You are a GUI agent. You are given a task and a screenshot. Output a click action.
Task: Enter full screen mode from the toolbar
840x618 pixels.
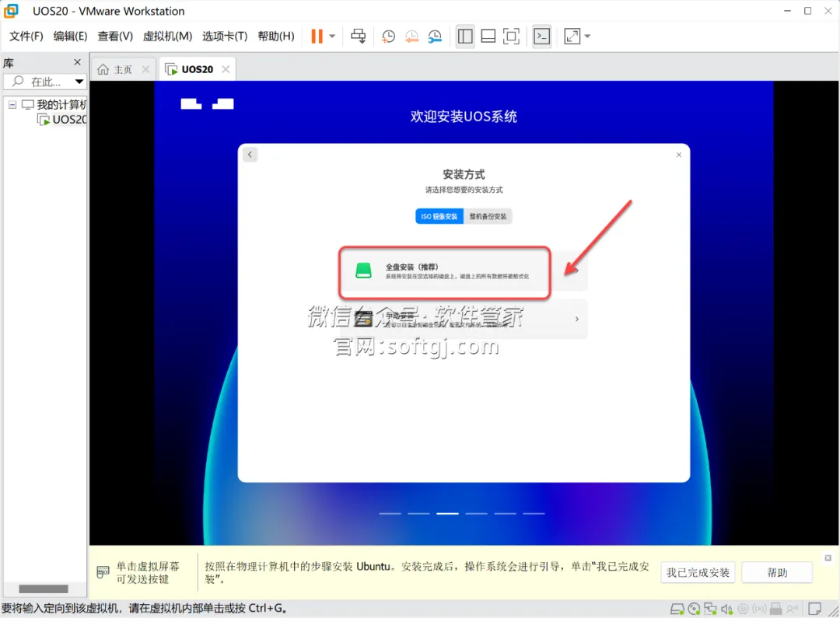[511, 36]
